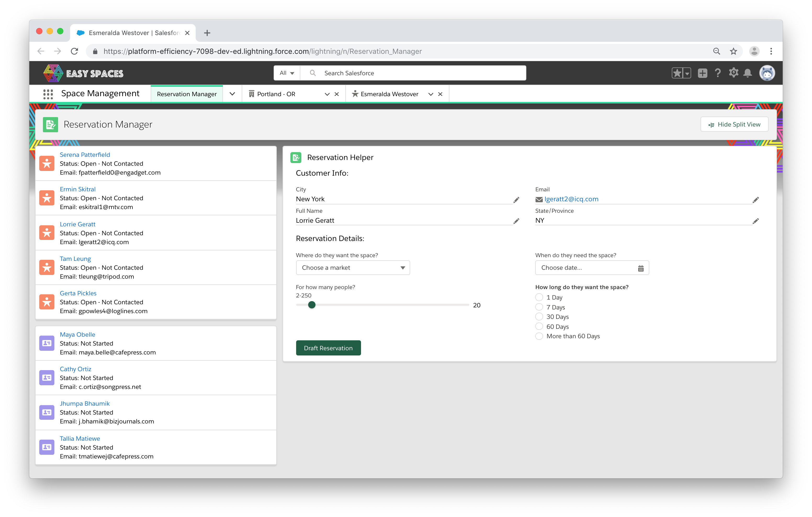This screenshot has height=517, width=812.
Task: Open the notifications bell
Action: pos(748,73)
